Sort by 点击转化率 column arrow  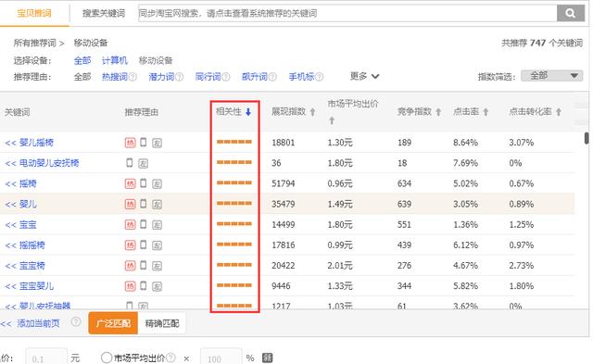(x=559, y=112)
